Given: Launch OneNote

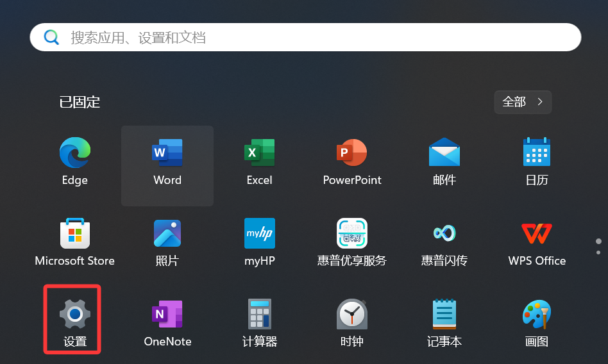Looking at the screenshot, I should tap(167, 322).
